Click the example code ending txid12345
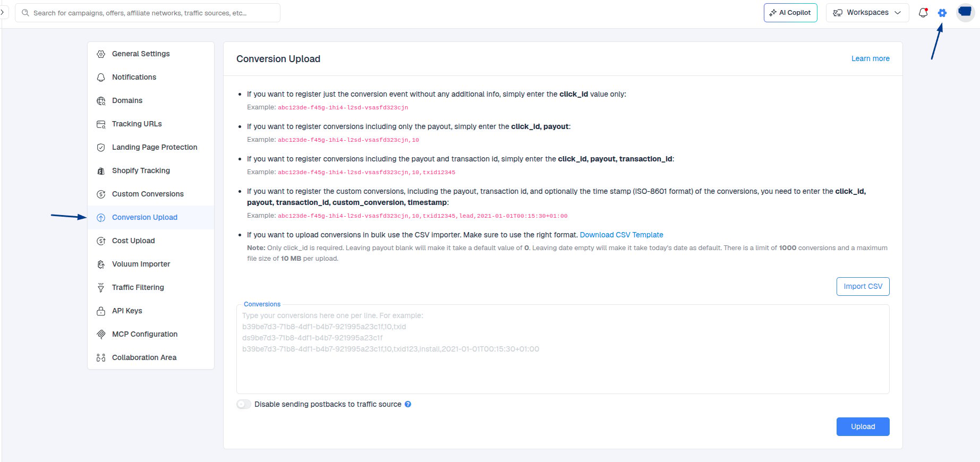 366,173
